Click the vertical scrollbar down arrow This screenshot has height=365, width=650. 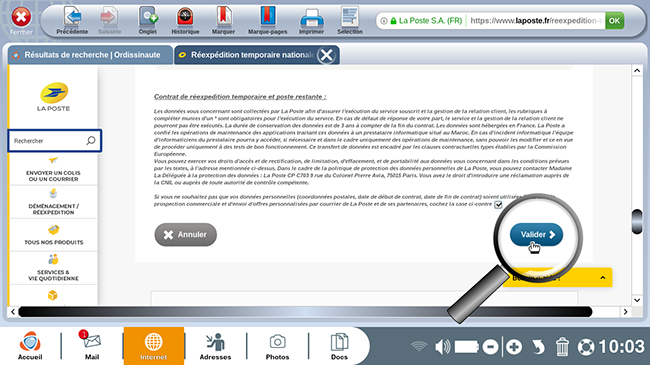637,300
